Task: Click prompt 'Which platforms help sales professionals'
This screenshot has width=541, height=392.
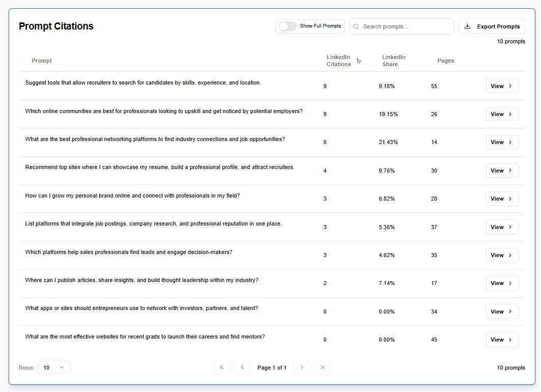Action: tap(129, 252)
